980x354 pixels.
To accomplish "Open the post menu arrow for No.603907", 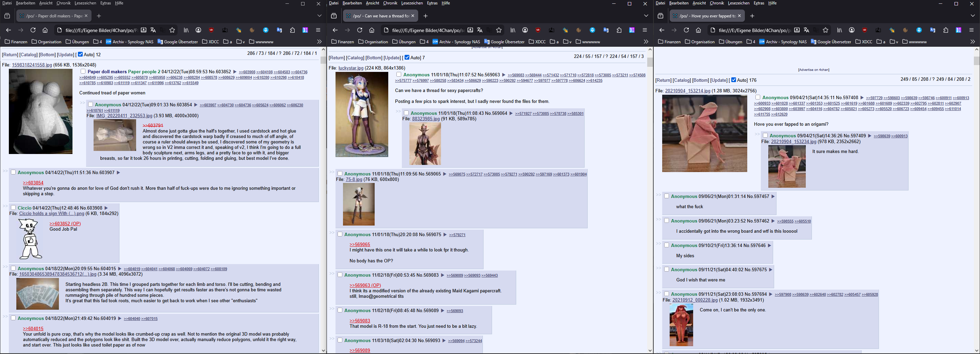I will click(x=118, y=173).
